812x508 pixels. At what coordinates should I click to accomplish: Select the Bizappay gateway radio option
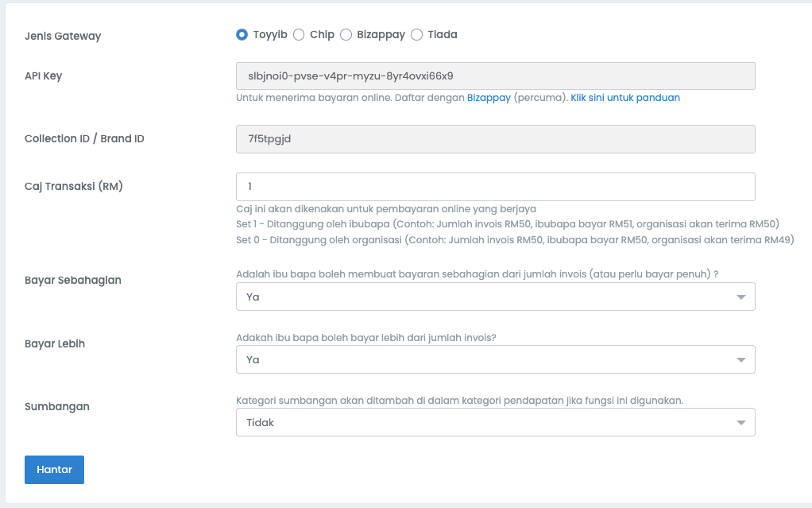[x=346, y=35]
